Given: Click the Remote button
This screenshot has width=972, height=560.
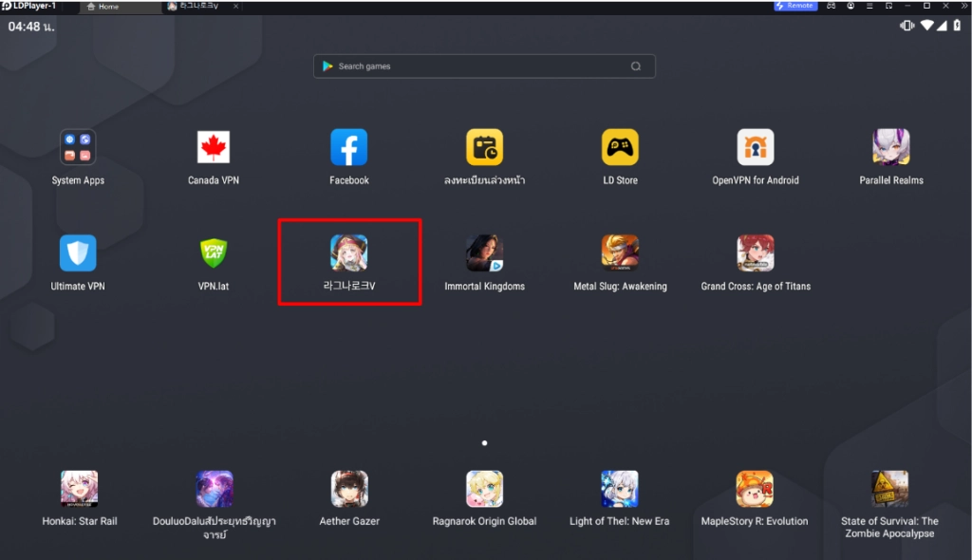Looking at the screenshot, I should coord(795,6).
